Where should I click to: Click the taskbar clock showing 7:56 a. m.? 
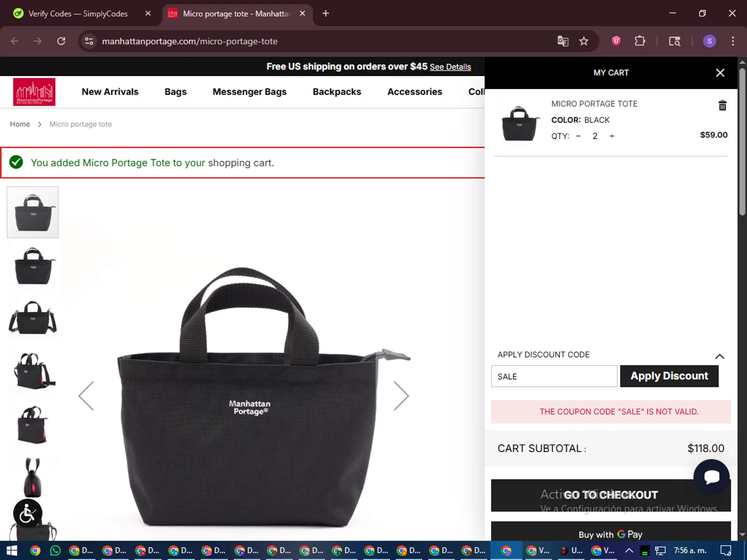click(690, 551)
